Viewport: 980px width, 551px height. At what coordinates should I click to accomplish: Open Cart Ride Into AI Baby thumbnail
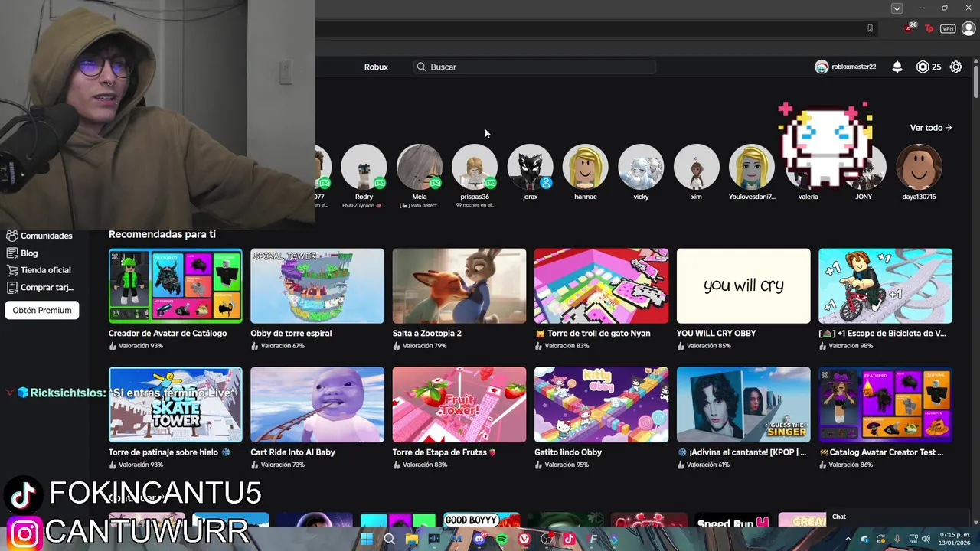point(317,405)
